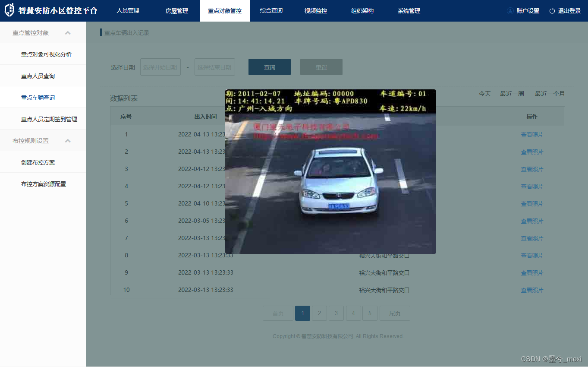Go to pagination page 4
The width and height of the screenshot is (588, 367).
pos(353,313)
